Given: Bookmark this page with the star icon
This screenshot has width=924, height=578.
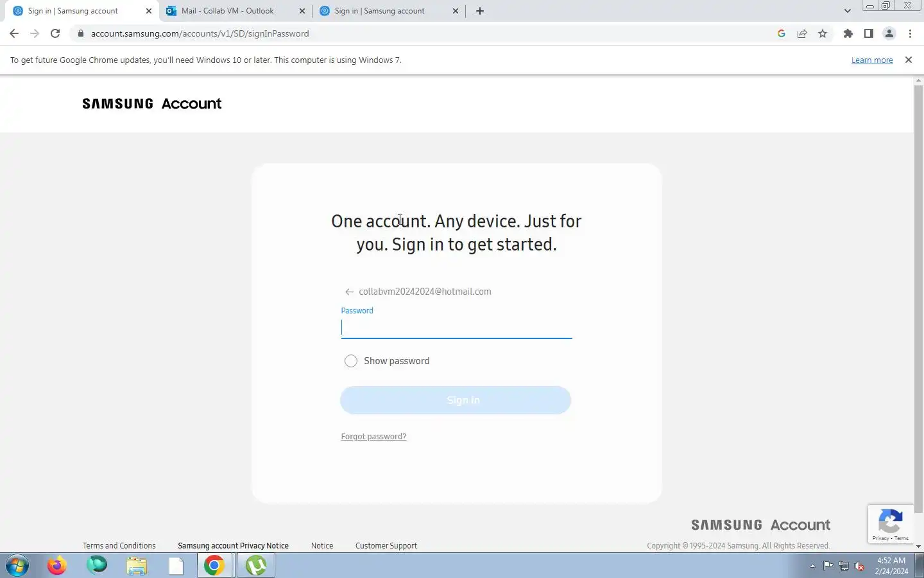Looking at the screenshot, I should (823, 33).
